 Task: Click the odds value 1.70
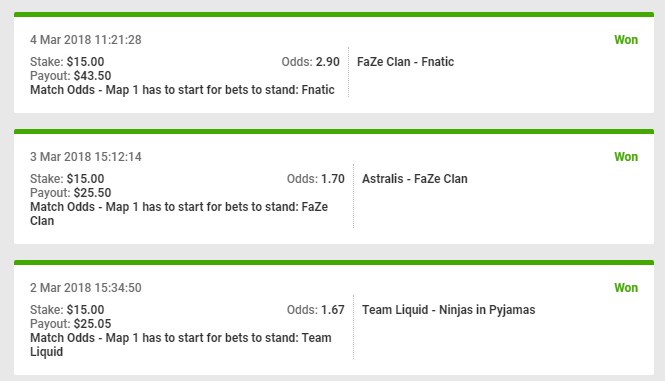point(333,179)
